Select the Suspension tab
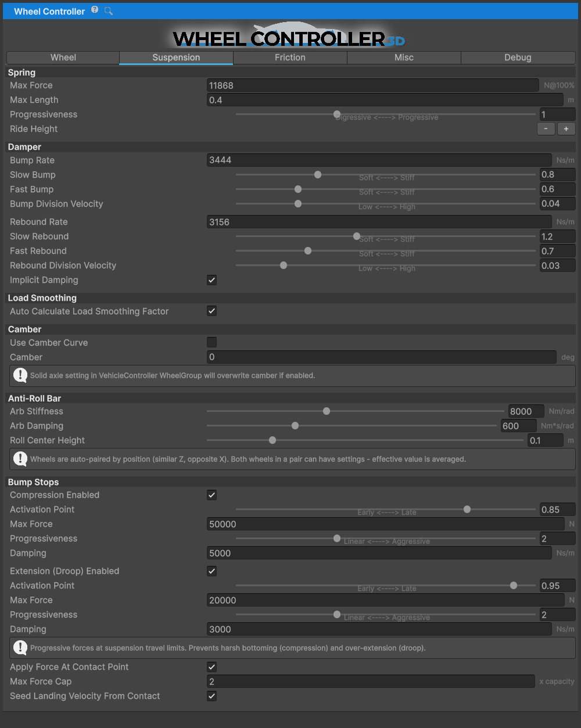581x728 pixels. click(176, 58)
